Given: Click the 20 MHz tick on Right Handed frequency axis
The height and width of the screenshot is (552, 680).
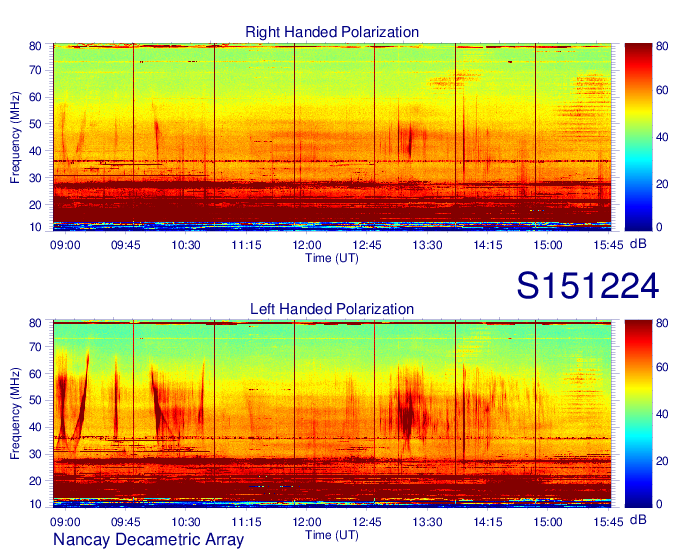Looking at the screenshot, I should coord(35,205).
